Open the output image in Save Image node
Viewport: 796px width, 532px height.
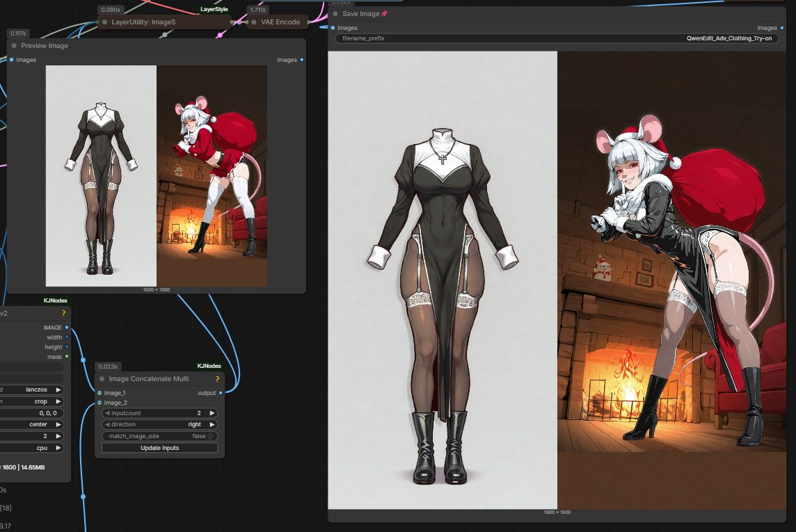pyautogui.click(x=557, y=280)
